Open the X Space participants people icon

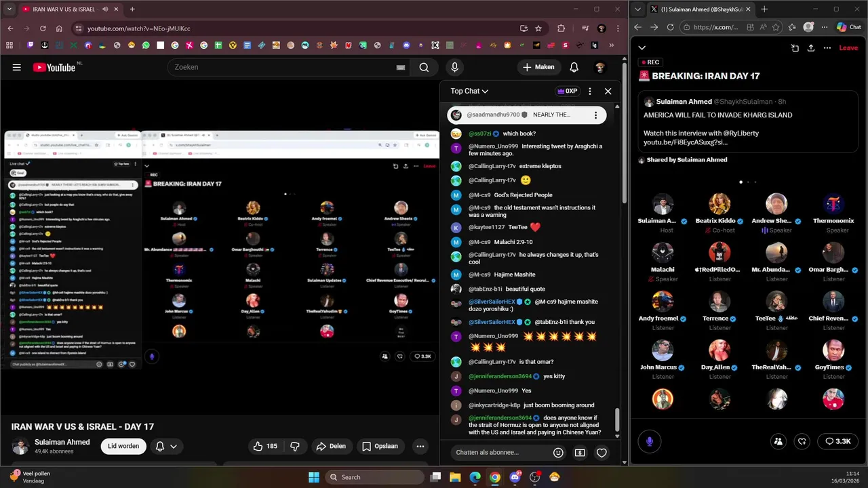(778, 441)
